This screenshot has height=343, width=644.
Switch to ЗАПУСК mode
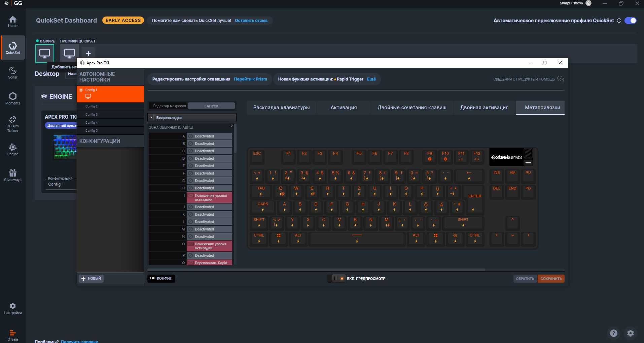[x=211, y=106]
